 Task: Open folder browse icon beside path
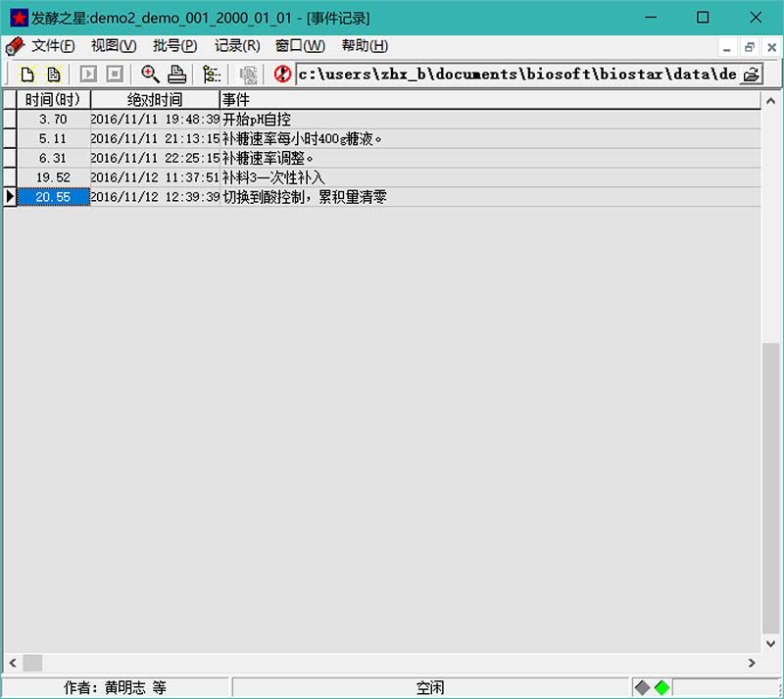751,75
